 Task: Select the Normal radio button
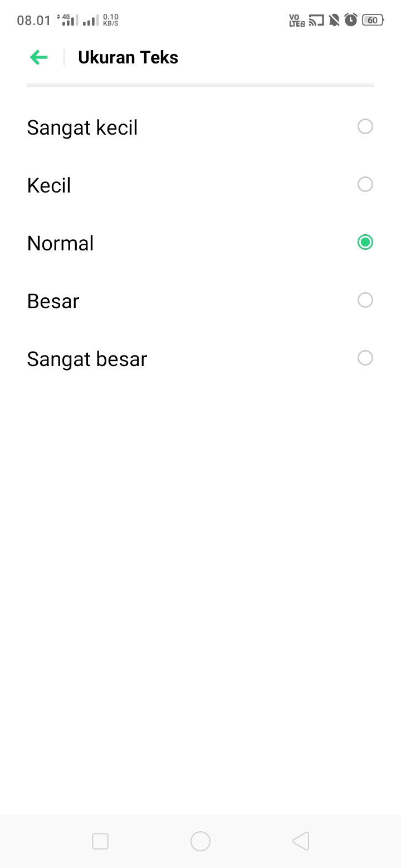click(x=365, y=243)
